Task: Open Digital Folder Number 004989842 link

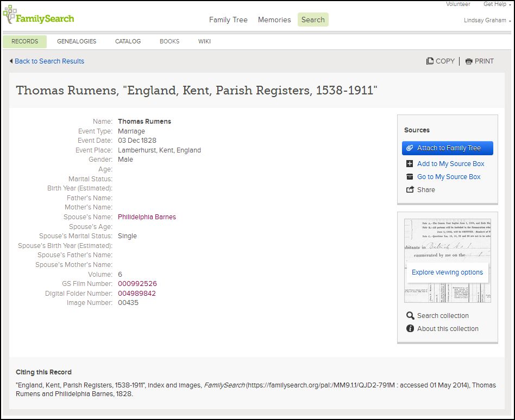Action: pyautogui.click(x=137, y=294)
